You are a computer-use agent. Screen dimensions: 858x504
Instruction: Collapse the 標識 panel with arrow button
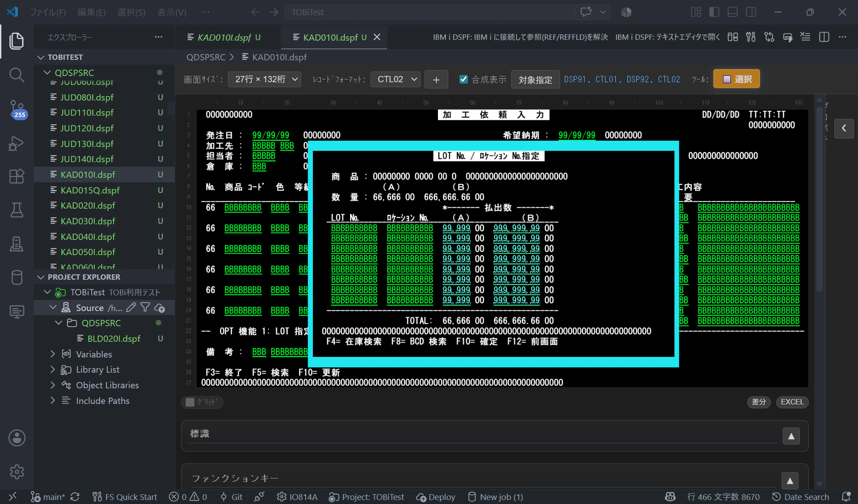tap(791, 436)
